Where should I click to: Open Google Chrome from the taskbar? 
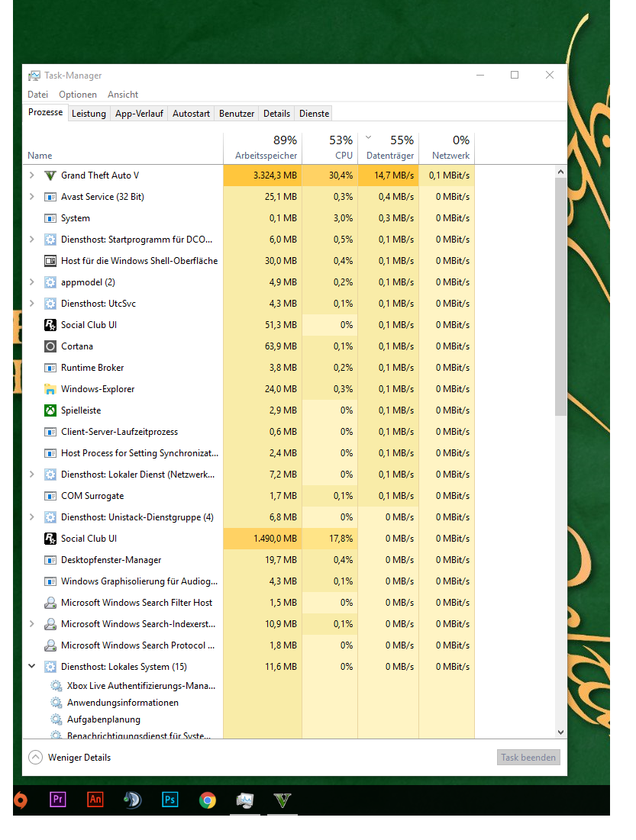[208, 800]
